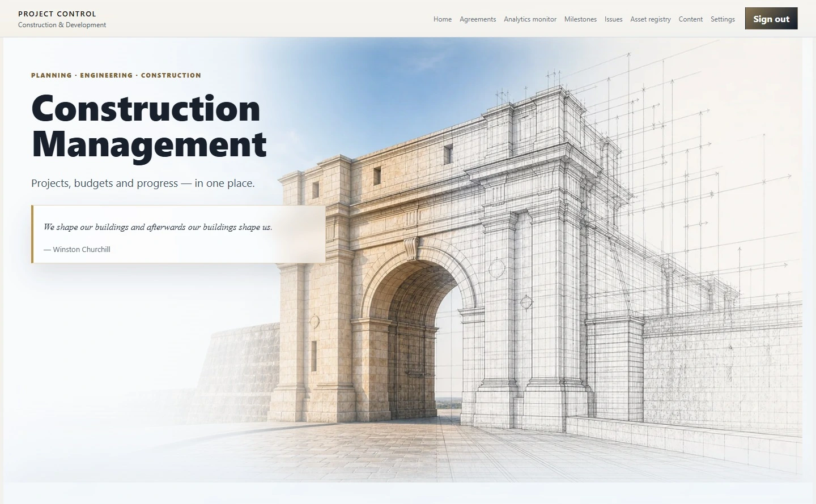Click the PLANNING · ENGINEERING · CONSTRUCTION tagline
This screenshot has width=816, height=504.
(116, 75)
